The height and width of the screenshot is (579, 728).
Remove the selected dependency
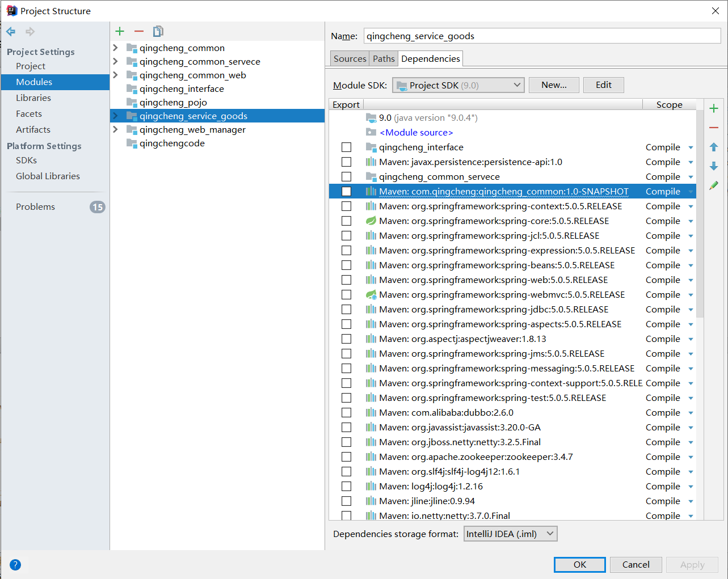714,128
